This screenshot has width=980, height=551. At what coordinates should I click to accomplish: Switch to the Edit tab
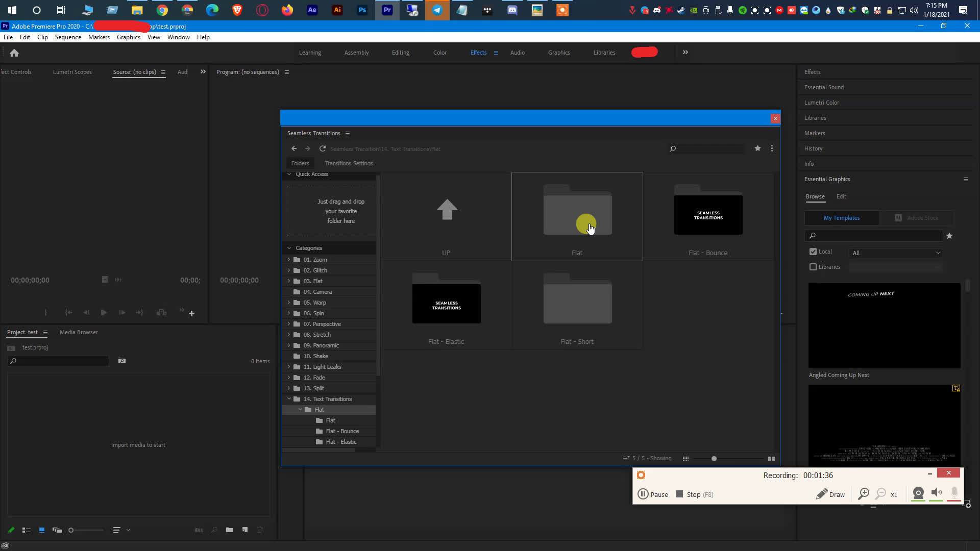coord(841,196)
